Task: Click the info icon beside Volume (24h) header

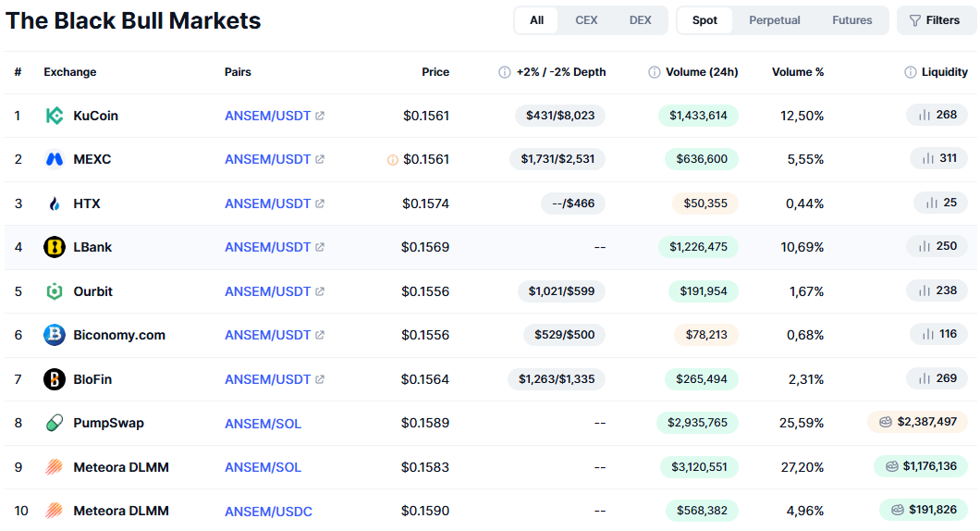Action: tap(655, 72)
